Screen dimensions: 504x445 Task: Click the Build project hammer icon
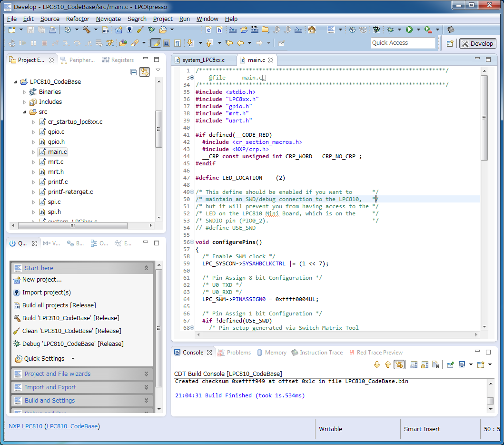click(x=86, y=30)
